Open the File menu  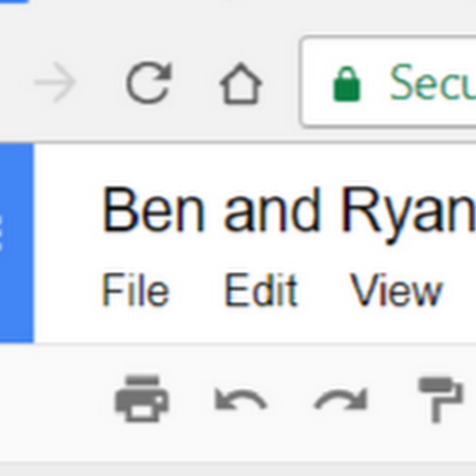pos(135,290)
